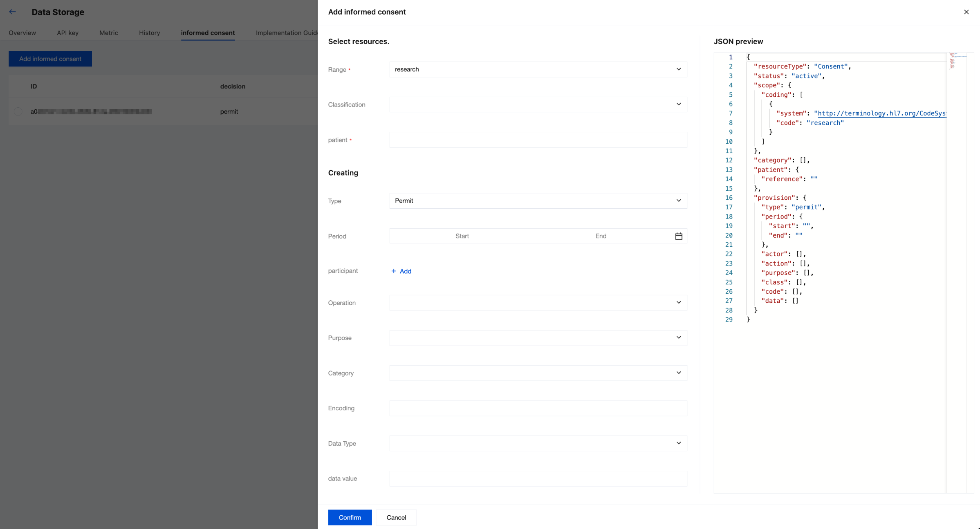980x529 pixels.
Task: Open the API key tab
Action: click(68, 33)
